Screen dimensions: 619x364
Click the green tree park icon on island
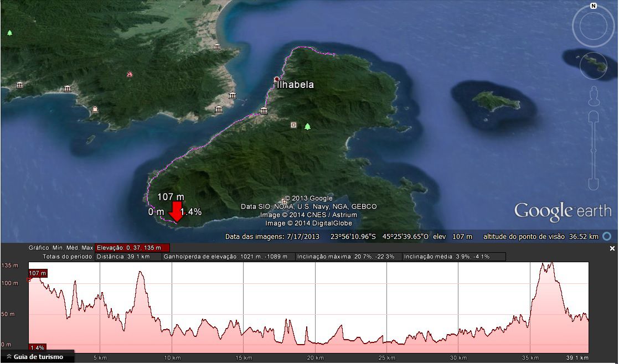coord(307,127)
